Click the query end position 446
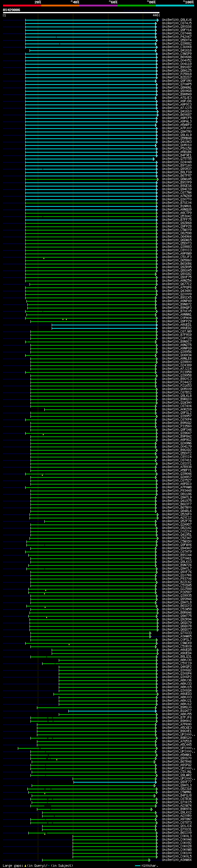The width and height of the screenshot is (197, 868). tap(155, 15)
